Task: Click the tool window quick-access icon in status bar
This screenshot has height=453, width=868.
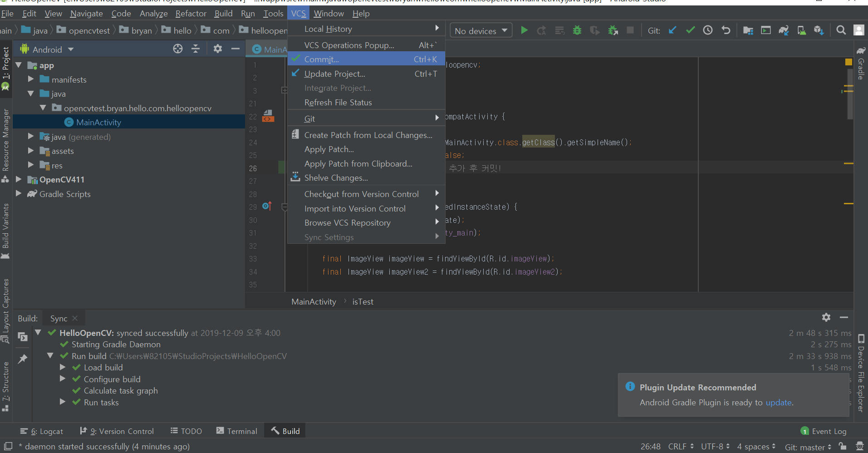Action: (x=8, y=446)
